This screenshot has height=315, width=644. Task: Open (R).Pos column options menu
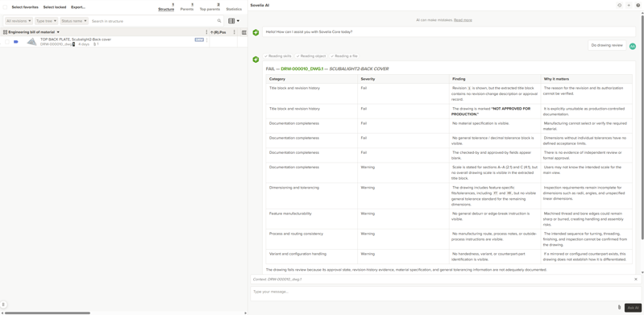click(234, 32)
